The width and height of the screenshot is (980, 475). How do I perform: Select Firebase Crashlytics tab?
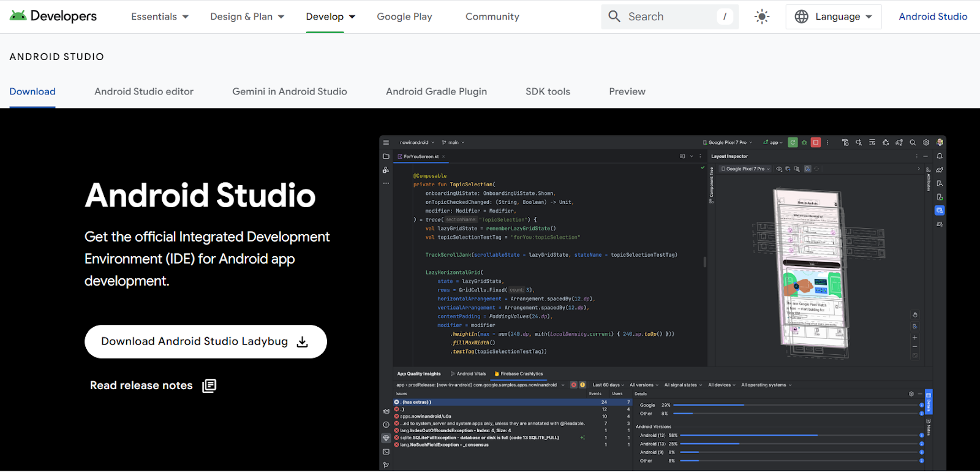pos(519,373)
